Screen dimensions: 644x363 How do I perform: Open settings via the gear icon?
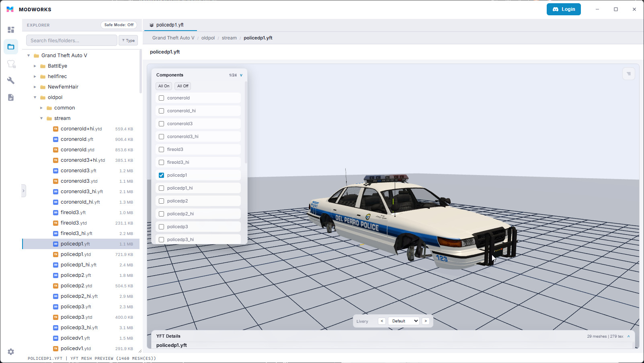11,352
